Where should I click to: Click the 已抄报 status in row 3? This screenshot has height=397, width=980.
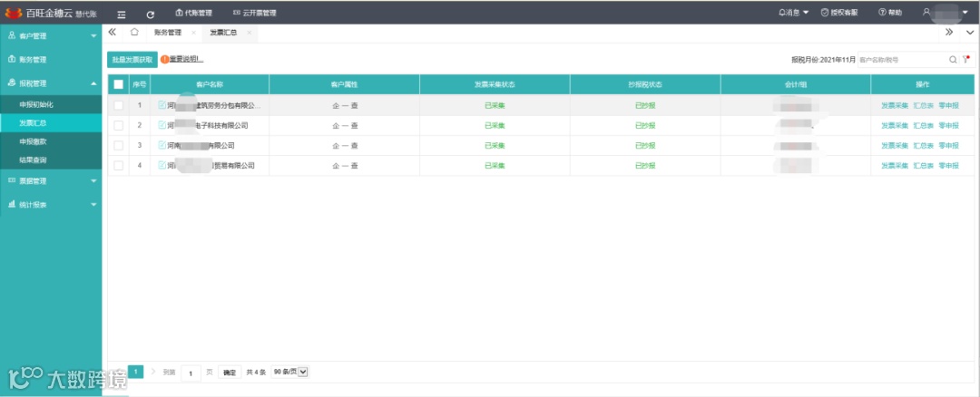[645, 145]
